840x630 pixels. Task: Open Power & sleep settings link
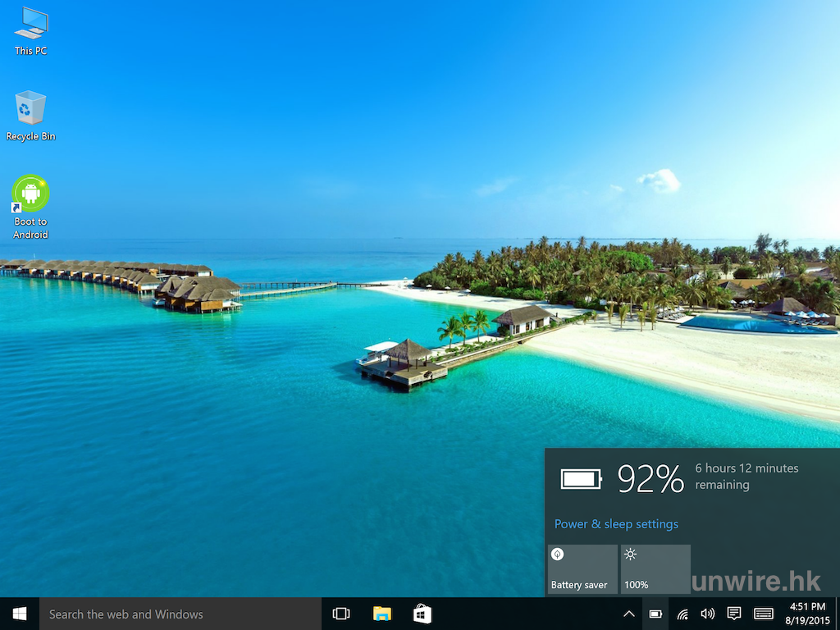pyautogui.click(x=616, y=524)
